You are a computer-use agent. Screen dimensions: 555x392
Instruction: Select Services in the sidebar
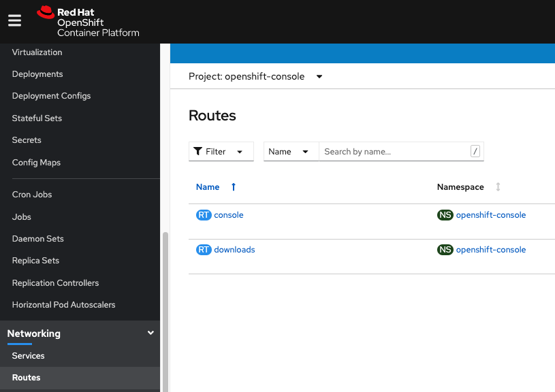(x=29, y=356)
